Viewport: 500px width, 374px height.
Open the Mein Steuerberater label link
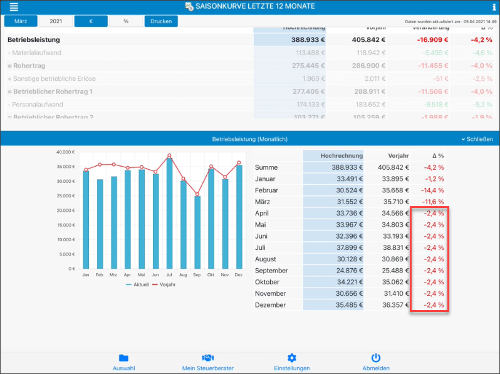(x=208, y=368)
